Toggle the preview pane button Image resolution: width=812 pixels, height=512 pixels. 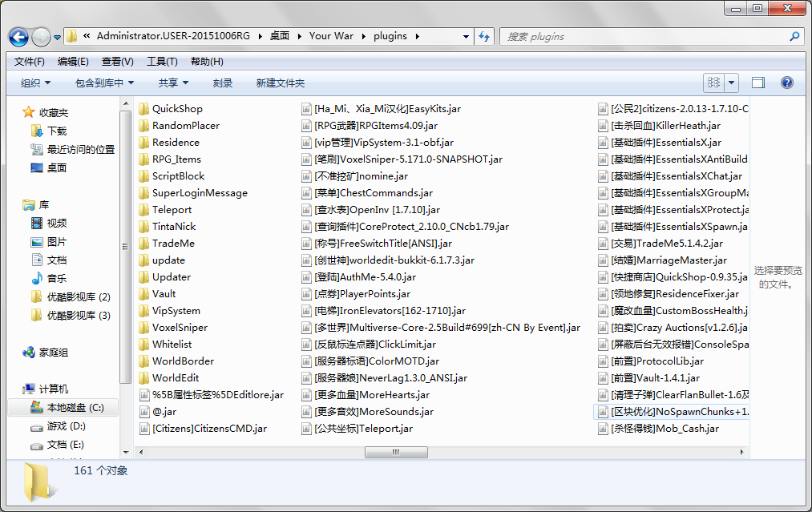tap(758, 83)
